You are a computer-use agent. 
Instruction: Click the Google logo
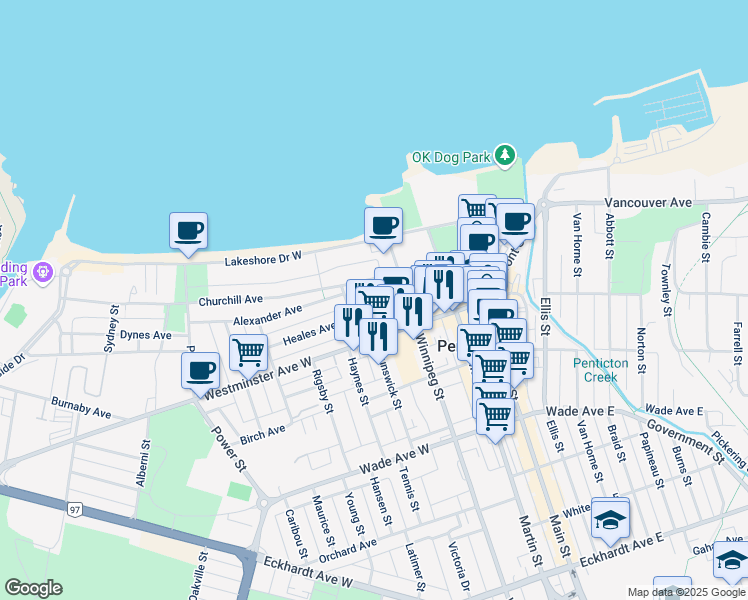(x=33, y=588)
